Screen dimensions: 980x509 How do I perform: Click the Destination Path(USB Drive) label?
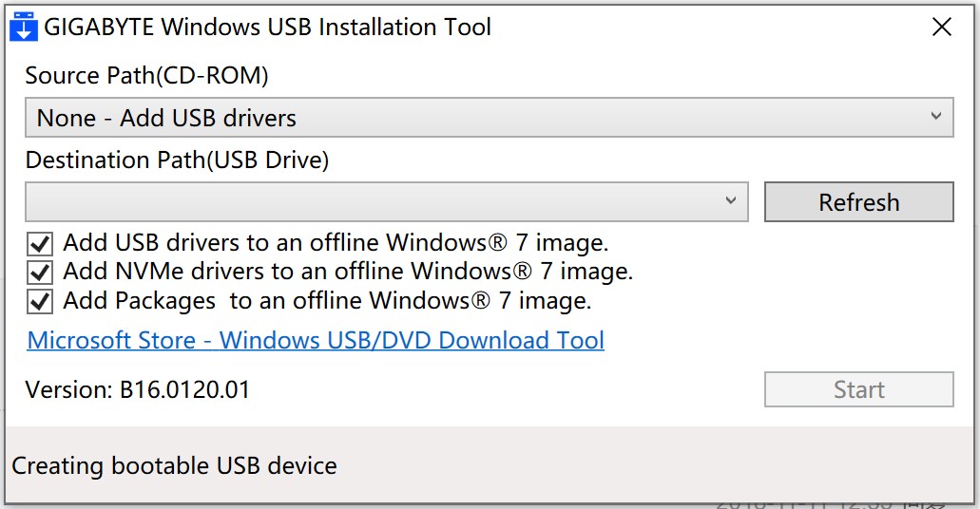tap(177, 160)
